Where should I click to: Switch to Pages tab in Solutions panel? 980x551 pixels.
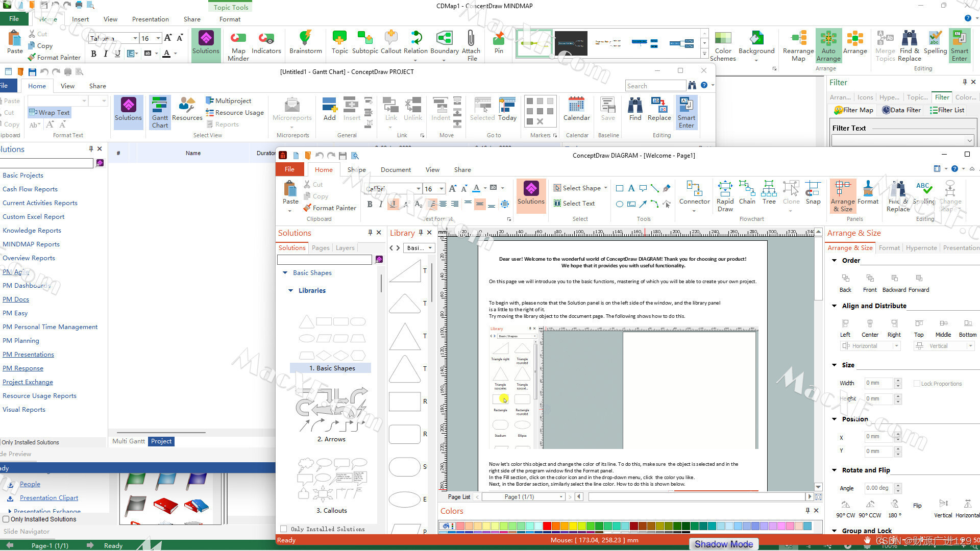pos(321,248)
